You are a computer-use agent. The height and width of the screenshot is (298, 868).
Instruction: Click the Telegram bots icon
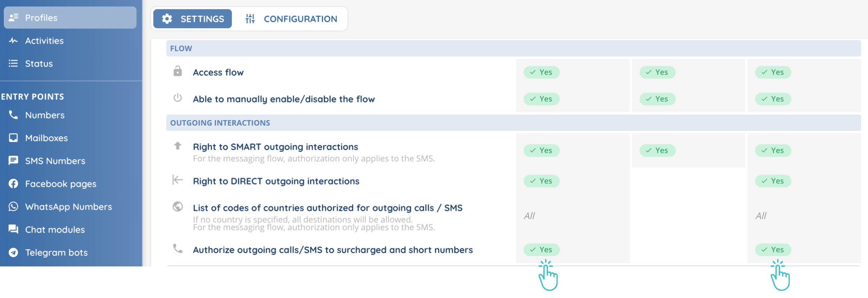point(13,252)
